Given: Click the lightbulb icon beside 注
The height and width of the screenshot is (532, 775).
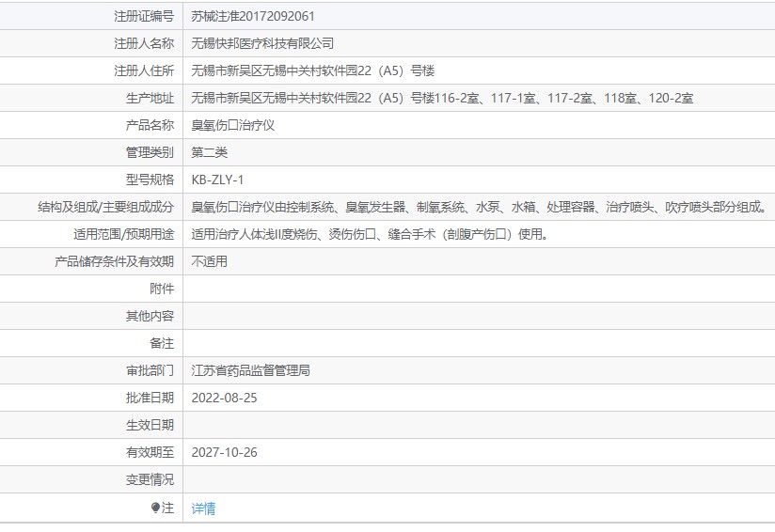Looking at the screenshot, I should 155,508.
